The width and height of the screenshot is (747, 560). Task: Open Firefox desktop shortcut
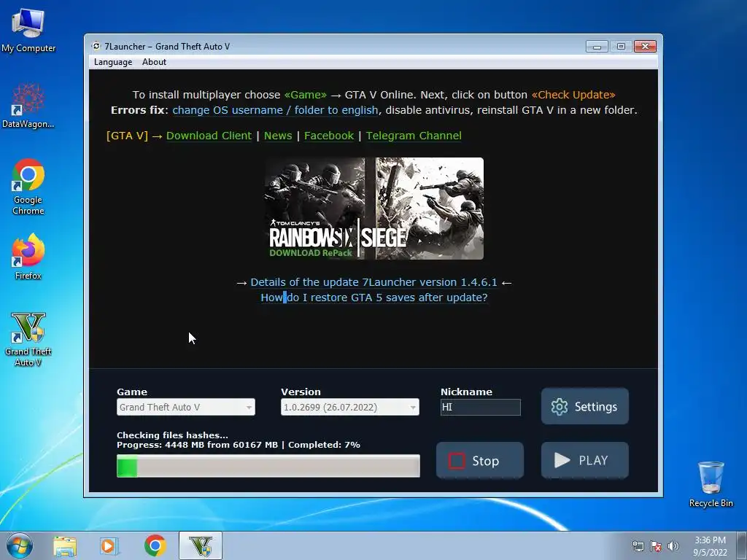(x=28, y=257)
